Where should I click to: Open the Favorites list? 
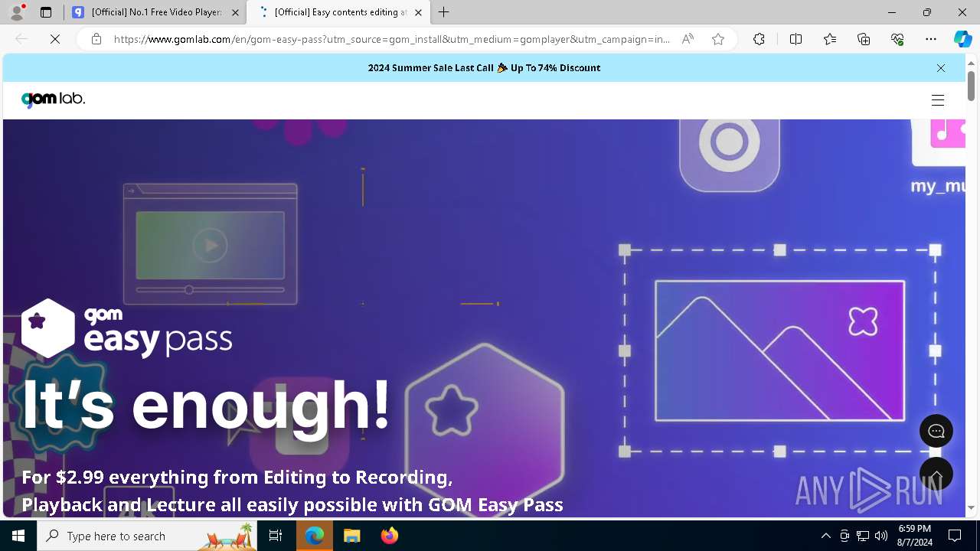830,39
